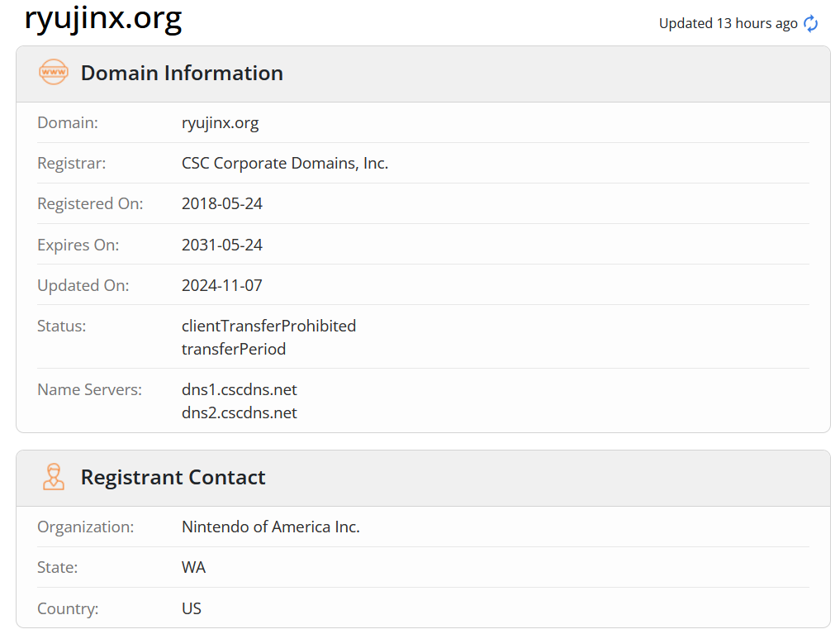This screenshot has width=840, height=634.
Task: Click registrar CSC Corporate Domains, Inc.
Action: click(285, 163)
